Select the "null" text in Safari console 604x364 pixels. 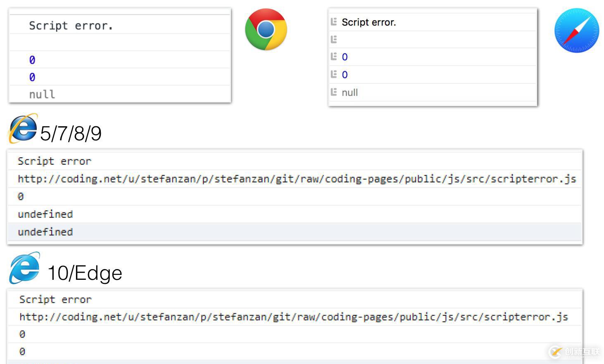click(x=350, y=92)
